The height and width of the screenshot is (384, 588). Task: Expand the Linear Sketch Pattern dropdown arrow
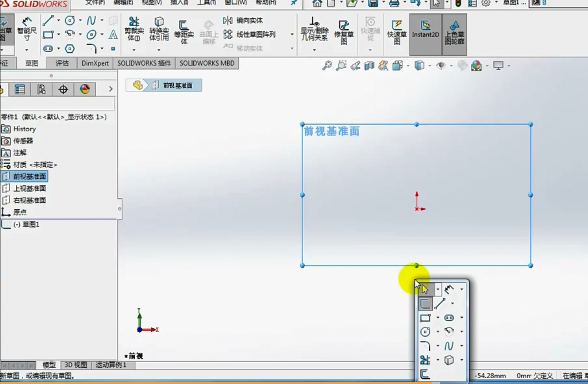(x=292, y=34)
